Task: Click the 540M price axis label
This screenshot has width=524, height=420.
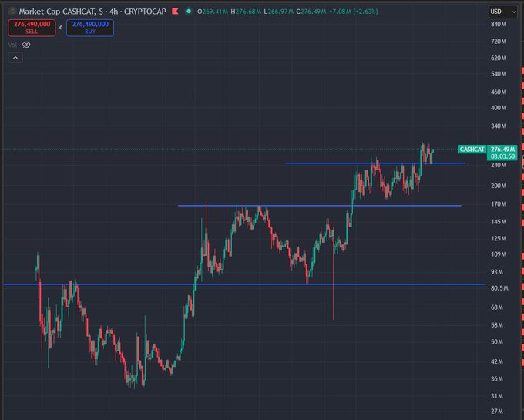Action: coord(499,74)
